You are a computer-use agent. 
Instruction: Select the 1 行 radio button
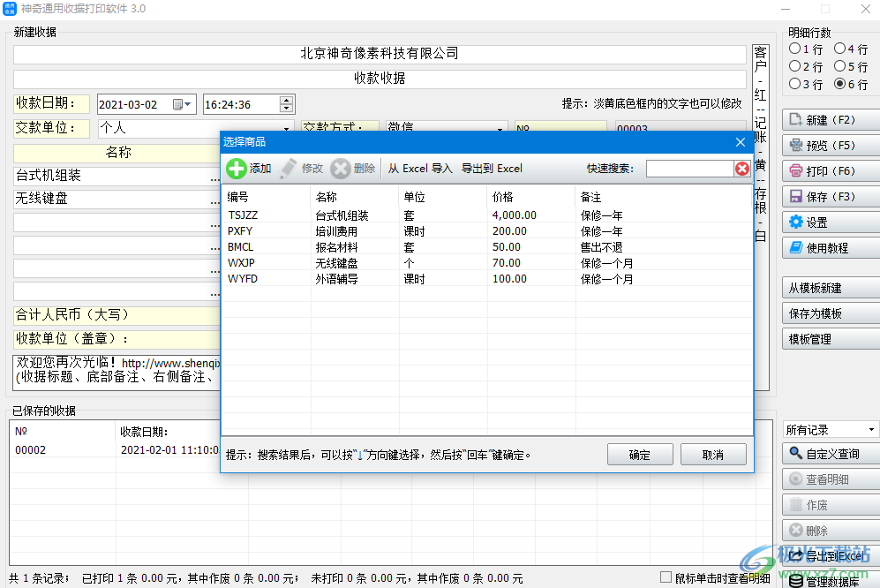tap(795, 49)
